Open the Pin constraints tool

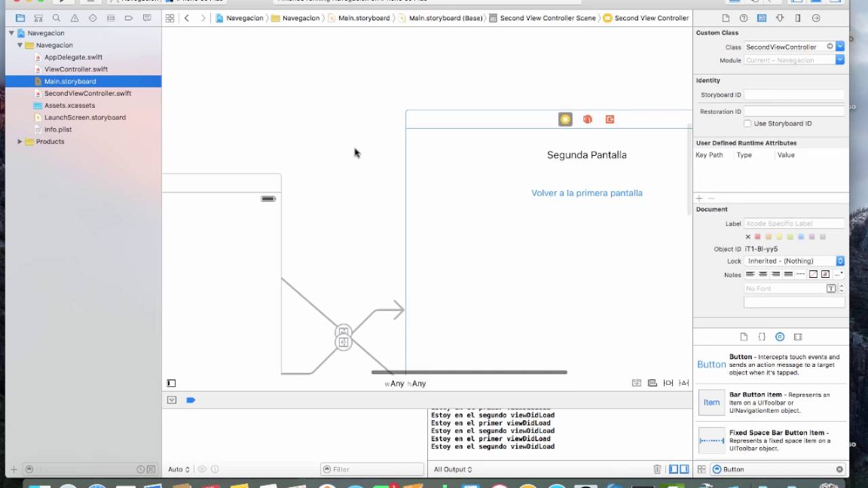(x=668, y=383)
